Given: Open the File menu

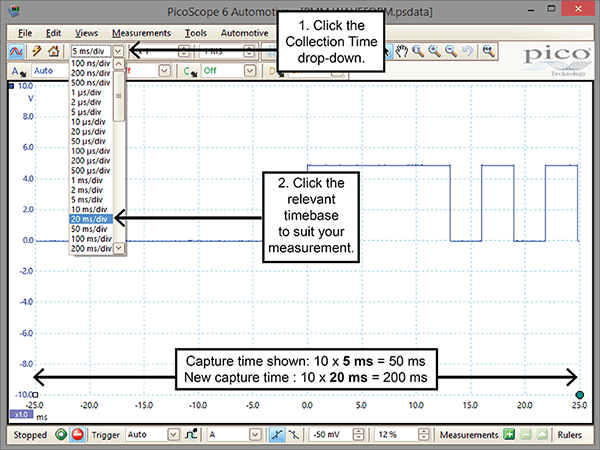Looking at the screenshot, I should coord(25,33).
